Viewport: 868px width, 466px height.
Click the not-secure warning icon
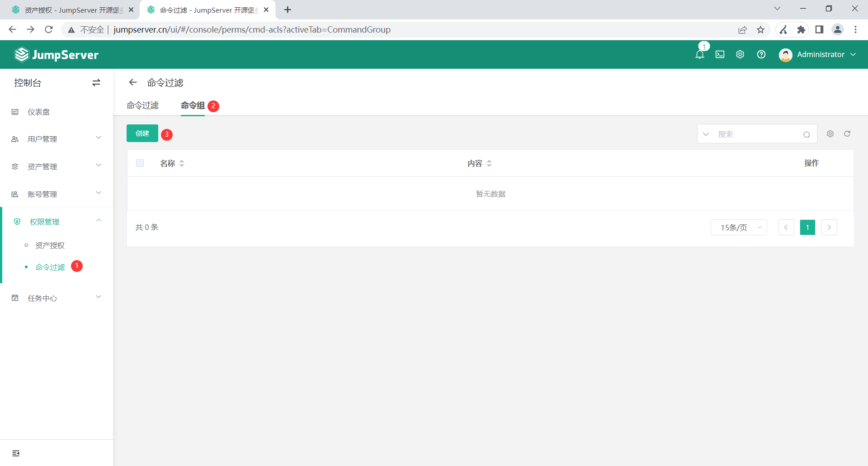71,30
